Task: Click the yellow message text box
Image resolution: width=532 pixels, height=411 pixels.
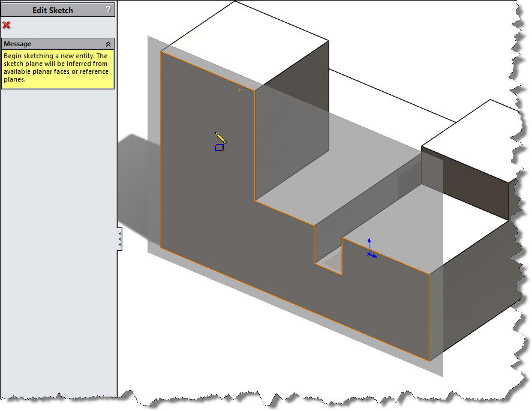Action: coord(57,68)
